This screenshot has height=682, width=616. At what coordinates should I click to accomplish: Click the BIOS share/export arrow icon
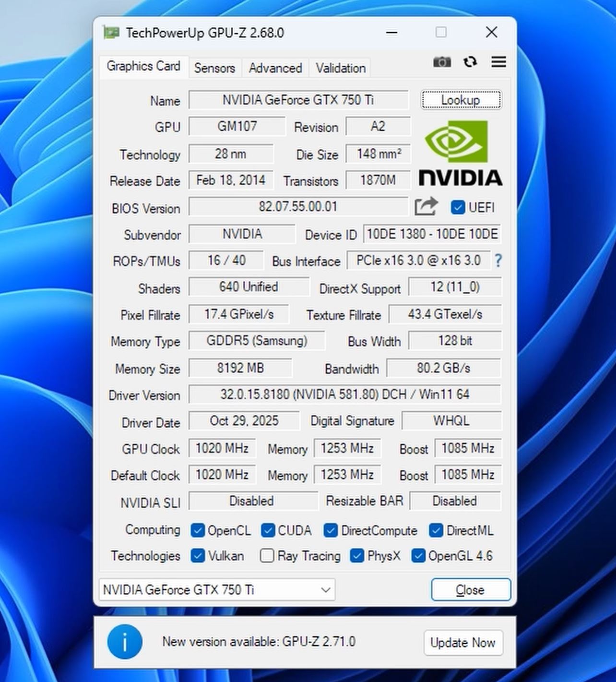(x=426, y=206)
